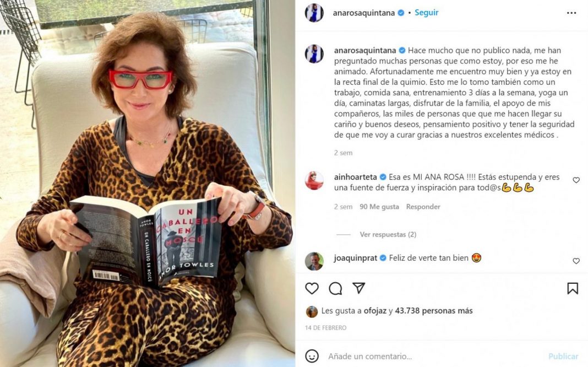Follow the account with the Seguir link
The width and height of the screenshot is (588, 367).
tap(426, 13)
